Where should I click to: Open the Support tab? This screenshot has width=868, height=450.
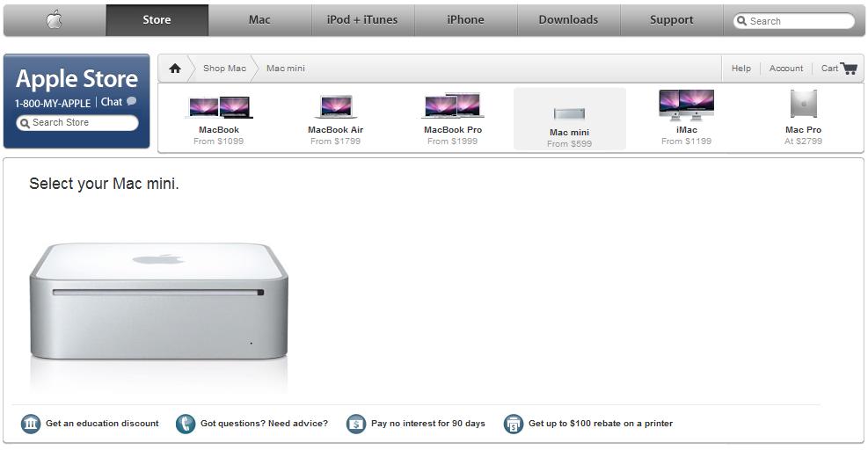[x=672, y=20]
